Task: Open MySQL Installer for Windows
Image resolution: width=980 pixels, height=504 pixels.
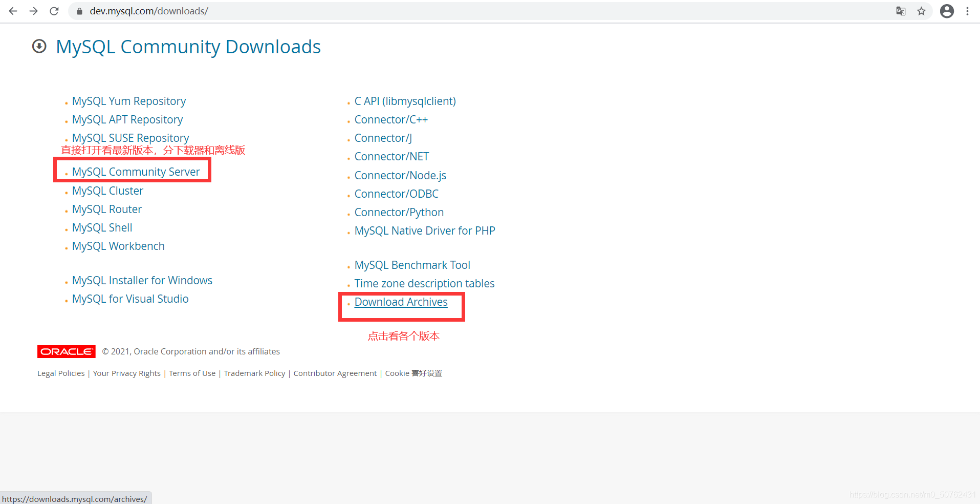Action: point(142,280)
